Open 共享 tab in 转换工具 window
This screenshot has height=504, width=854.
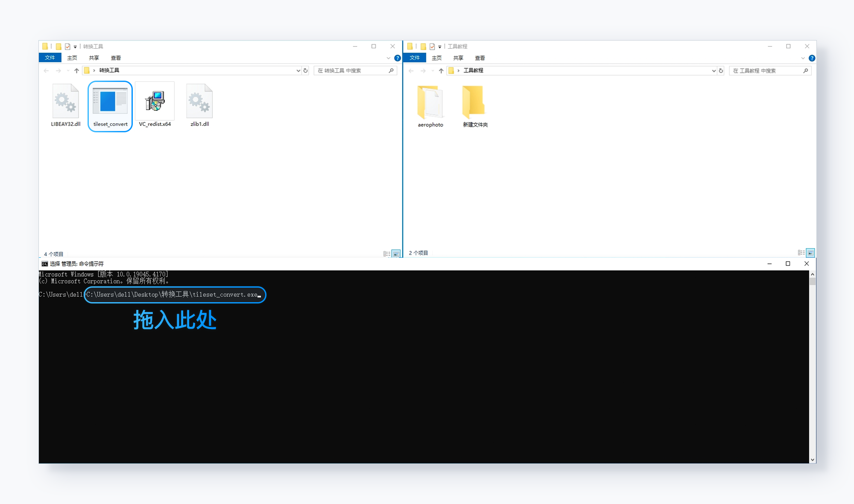(94, 58)
